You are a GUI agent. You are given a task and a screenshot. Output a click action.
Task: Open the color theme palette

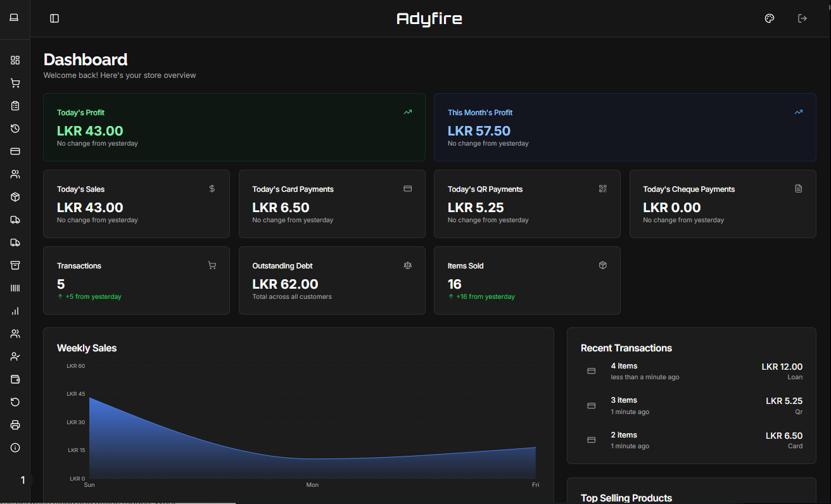coord(770,18)
